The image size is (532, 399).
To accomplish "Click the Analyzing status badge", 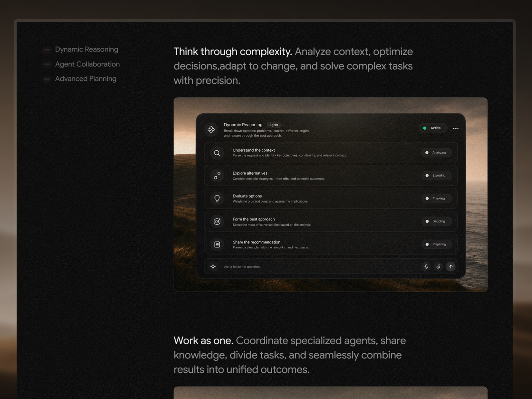I will click(x=436, y=153).
